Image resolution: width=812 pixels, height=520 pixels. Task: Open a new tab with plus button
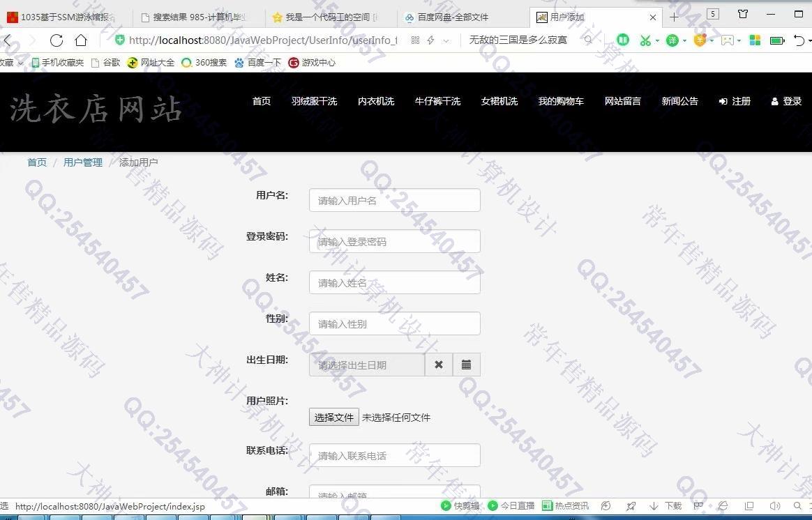[x=674, y=17]
